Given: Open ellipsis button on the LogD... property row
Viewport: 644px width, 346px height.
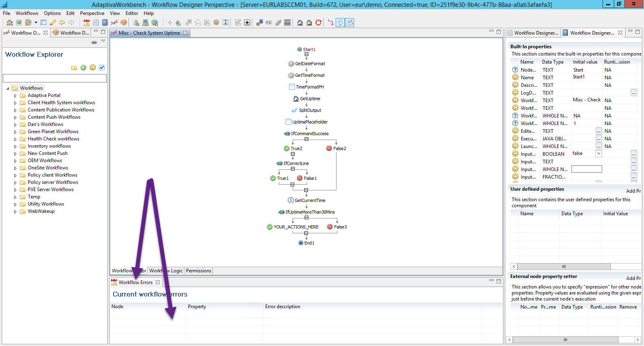Looking at the screenshot, I should pyautogui.click(x=634, y=93).
